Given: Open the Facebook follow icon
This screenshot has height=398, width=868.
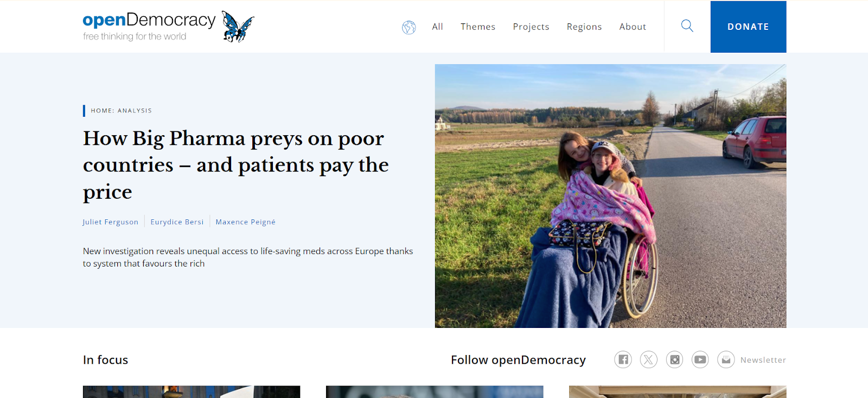Looking at the screenshot, I should pos(623,359).
